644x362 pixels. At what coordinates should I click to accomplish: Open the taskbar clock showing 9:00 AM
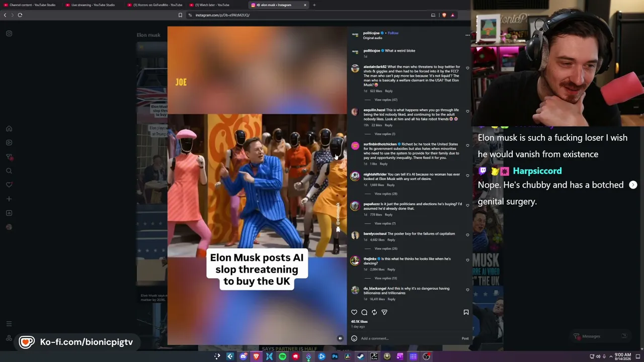tap(623, 356)
